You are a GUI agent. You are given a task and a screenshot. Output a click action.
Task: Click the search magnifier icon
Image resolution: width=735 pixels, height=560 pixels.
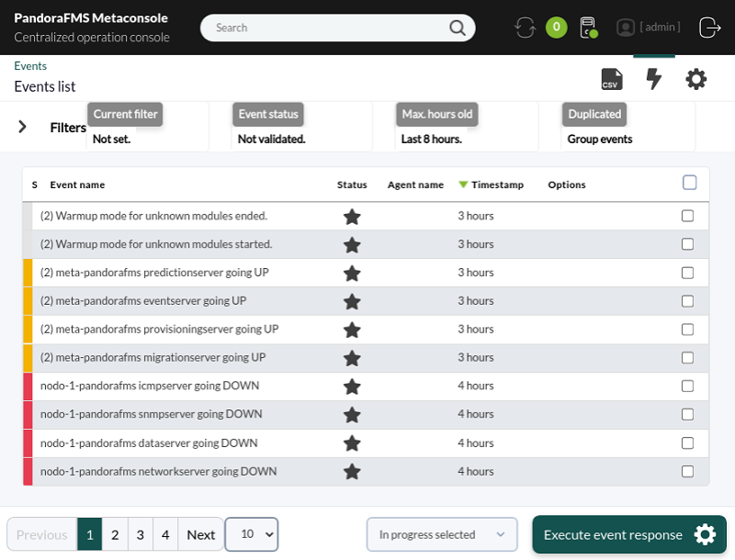click(x=457, y=28)
